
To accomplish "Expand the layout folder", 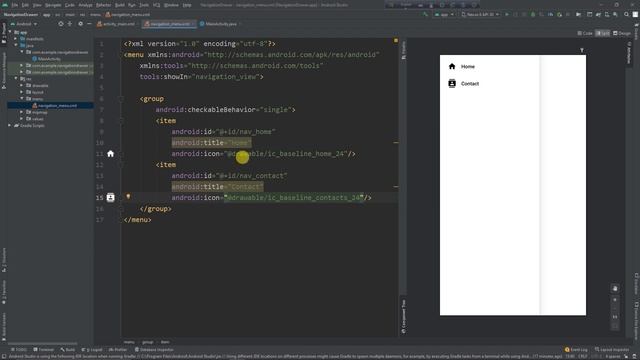I will [22, 92].
